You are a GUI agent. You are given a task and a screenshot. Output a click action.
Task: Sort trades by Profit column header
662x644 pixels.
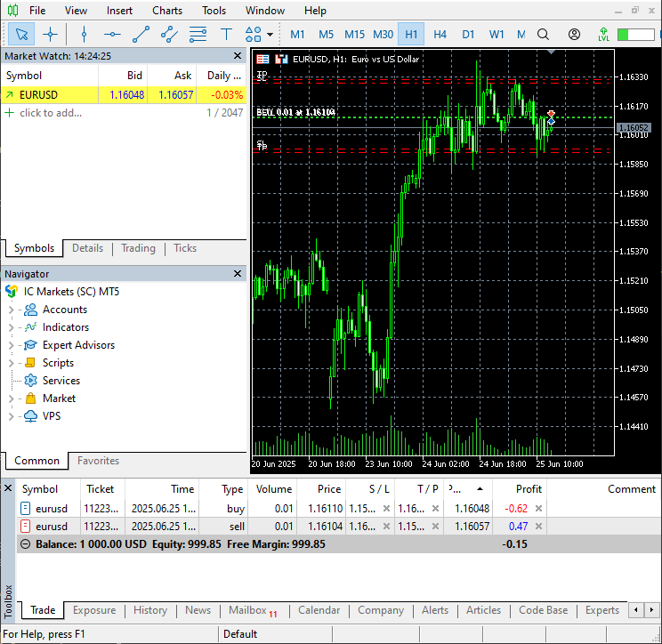(528, 489)
